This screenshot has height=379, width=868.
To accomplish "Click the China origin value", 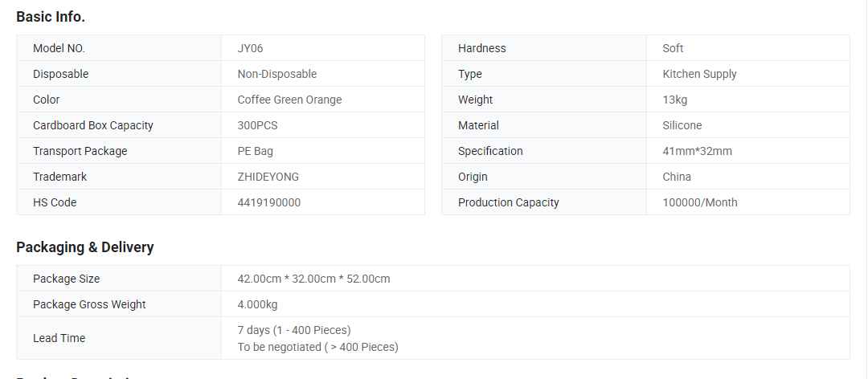I will pos(677,177).
